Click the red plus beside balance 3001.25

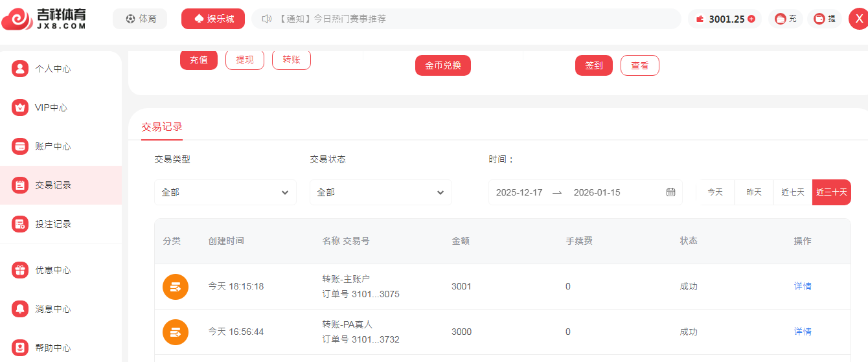(751, 19)
